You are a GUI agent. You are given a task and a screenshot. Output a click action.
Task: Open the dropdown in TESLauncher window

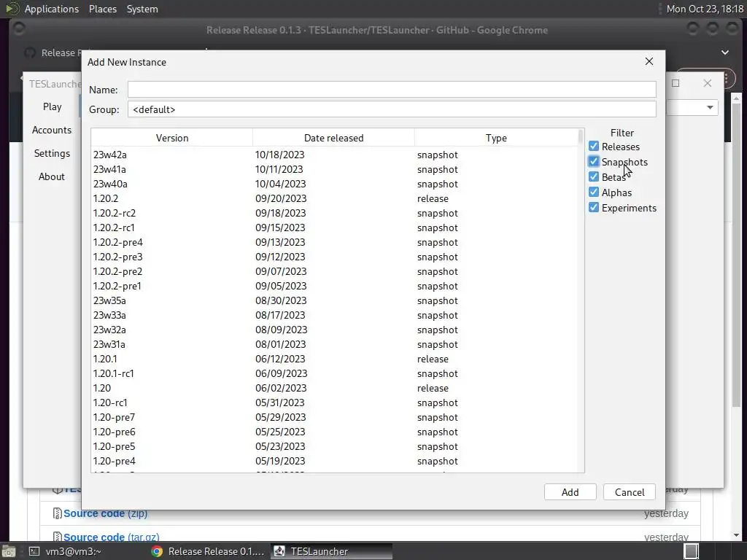[710, 107]
